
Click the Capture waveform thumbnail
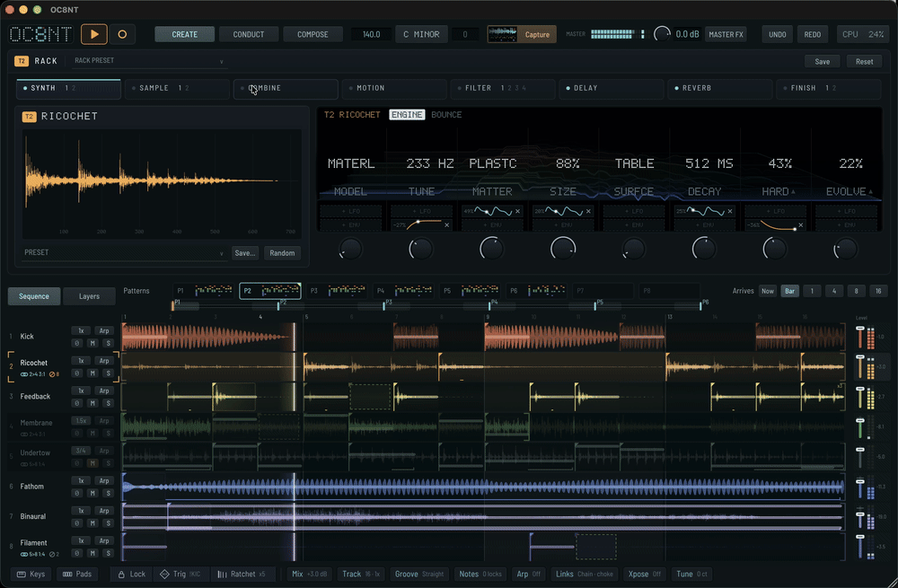pos(503,34)
